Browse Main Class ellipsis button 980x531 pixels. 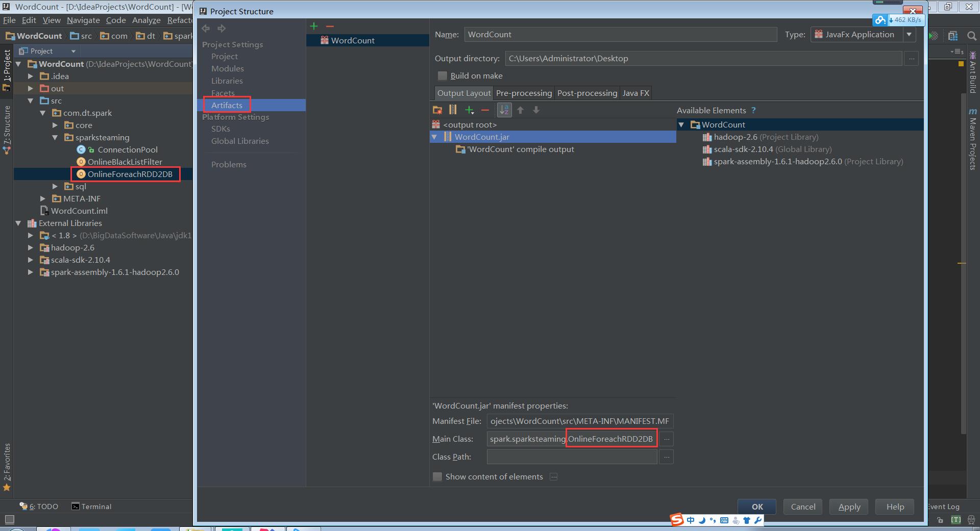(x=666, y=439)
